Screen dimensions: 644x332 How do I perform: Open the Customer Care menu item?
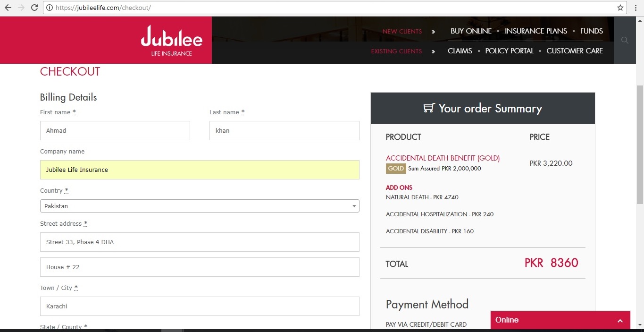point(575,51)
